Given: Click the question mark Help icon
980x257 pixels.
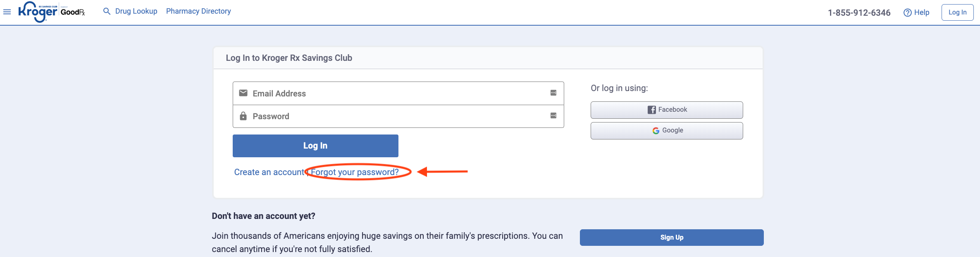Looking at the screenshot, I should [907, 12].
